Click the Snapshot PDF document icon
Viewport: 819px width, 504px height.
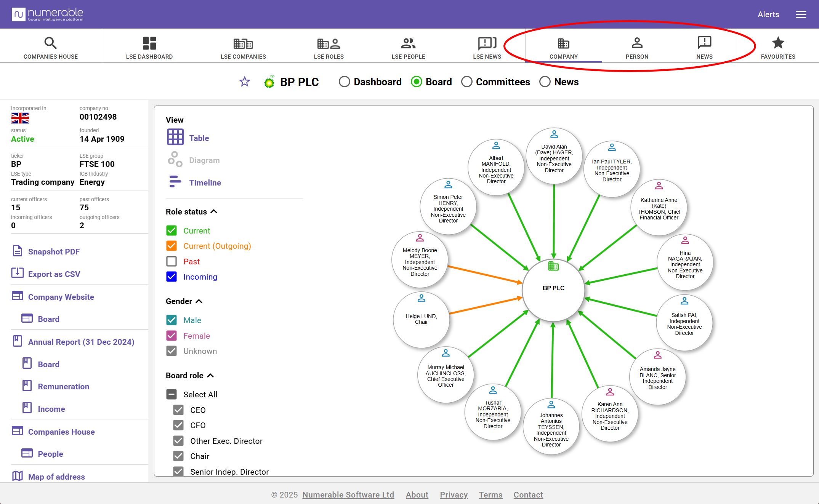coord(18,251)
